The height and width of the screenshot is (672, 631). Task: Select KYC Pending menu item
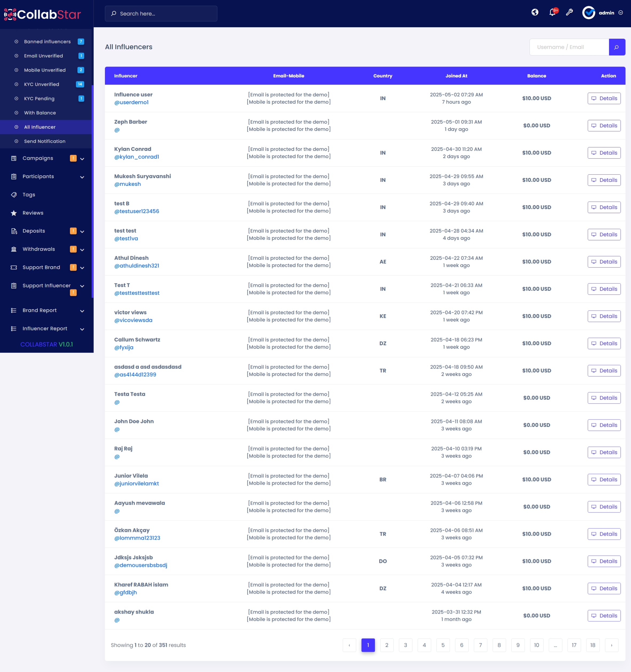pyautogui.click(x=39, y=99)
